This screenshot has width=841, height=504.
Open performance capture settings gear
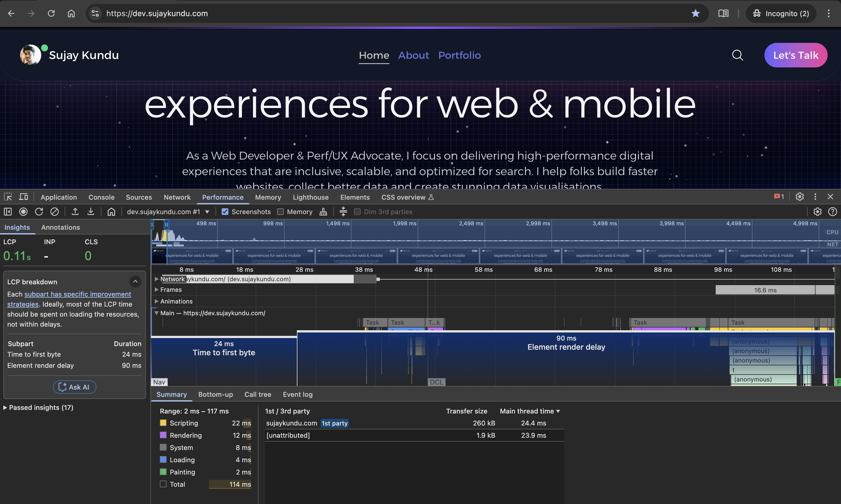(x=817, y=212)
